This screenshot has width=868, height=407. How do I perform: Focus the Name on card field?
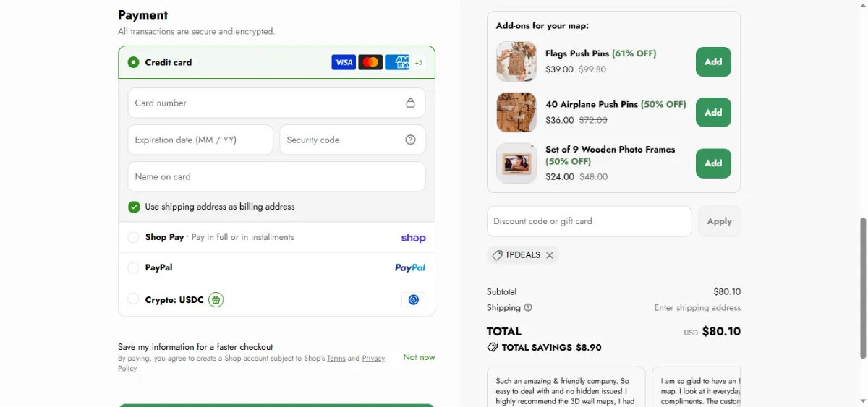coord(276,176)
